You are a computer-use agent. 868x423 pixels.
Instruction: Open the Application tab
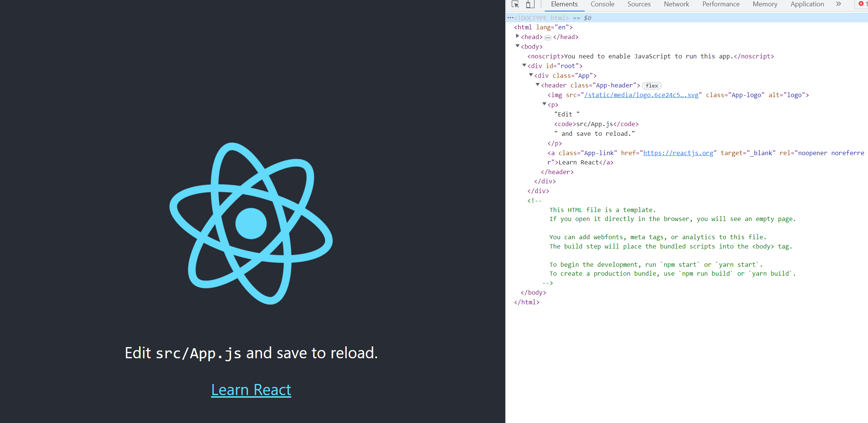pos(807,4)
